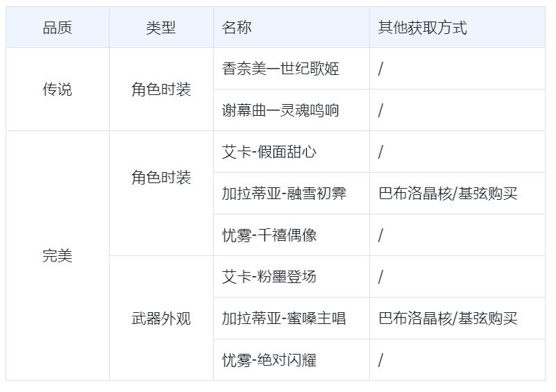556x392 pixels.
Task: Click the 品质 column header
Action: pos(57,28)
